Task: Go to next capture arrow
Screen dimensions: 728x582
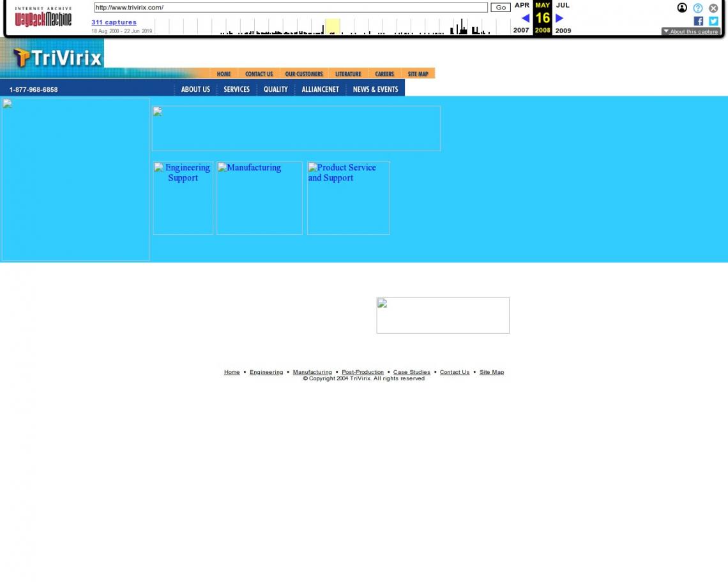Action: pyautogui.click(x=559, y=18)
